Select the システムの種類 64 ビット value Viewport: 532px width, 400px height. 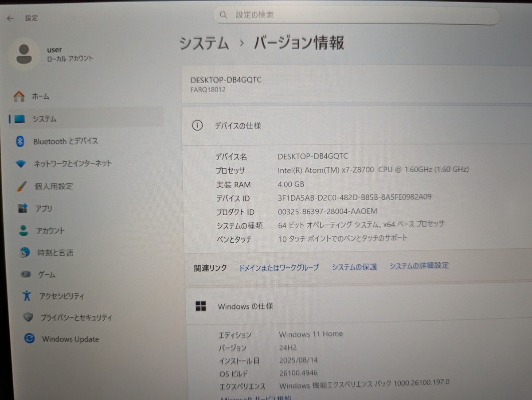[x=361, y=224]
